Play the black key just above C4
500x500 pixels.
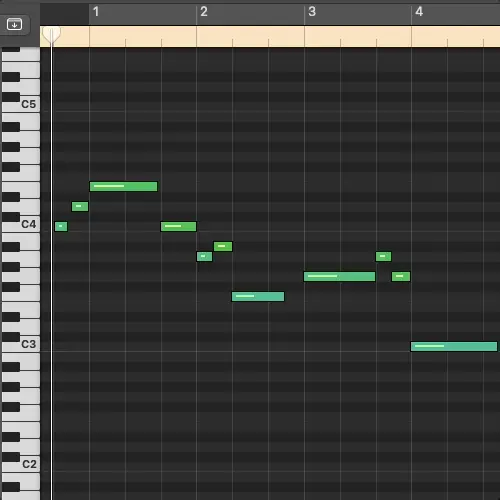point(11,217)
